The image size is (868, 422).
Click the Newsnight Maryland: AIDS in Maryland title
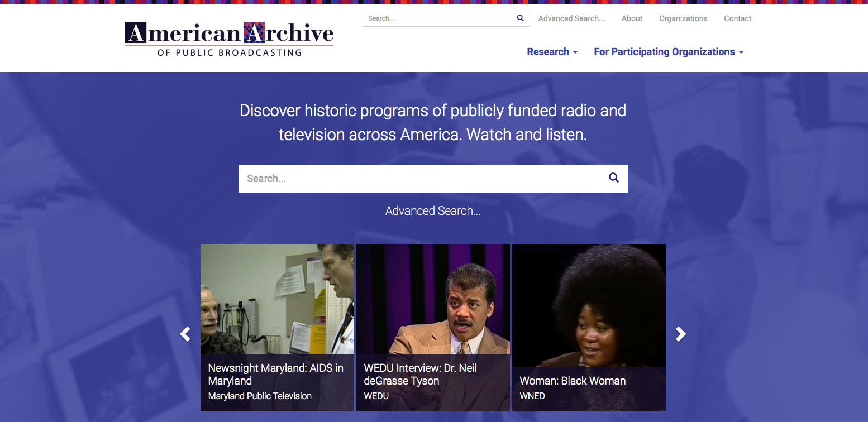pos(275,375)
